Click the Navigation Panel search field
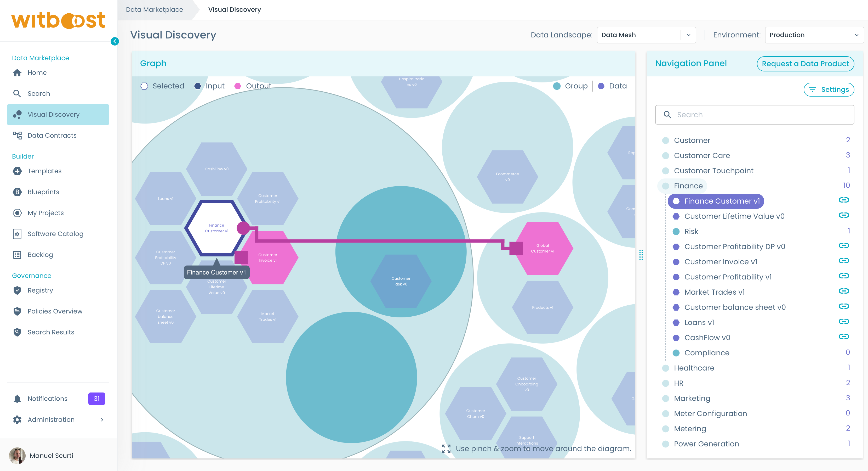The width and height of the screenshot is (868, 471). click(755, 115)
